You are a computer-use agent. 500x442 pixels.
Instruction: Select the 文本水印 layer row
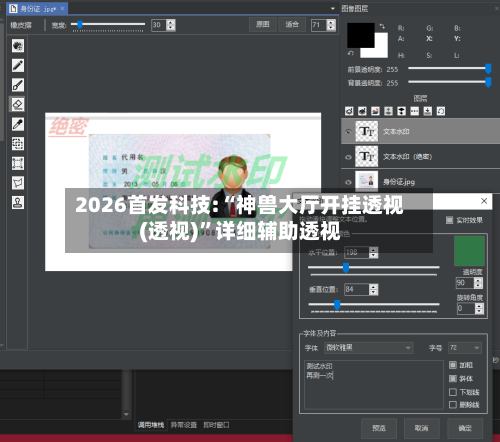(x=420, y=131)
